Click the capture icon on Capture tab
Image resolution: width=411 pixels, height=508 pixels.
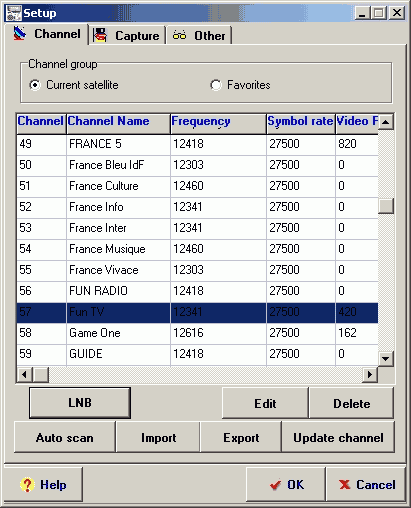(100, 35)
